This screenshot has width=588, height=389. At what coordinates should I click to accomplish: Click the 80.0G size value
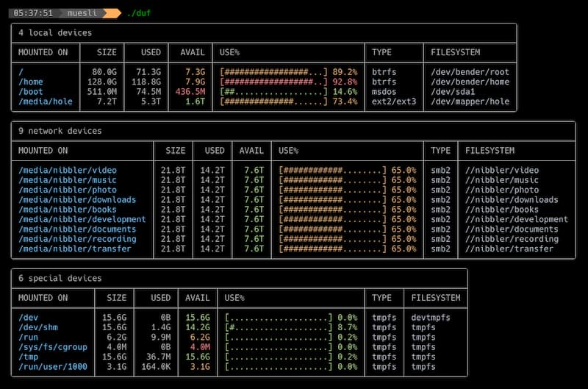(x=104, y=72)
